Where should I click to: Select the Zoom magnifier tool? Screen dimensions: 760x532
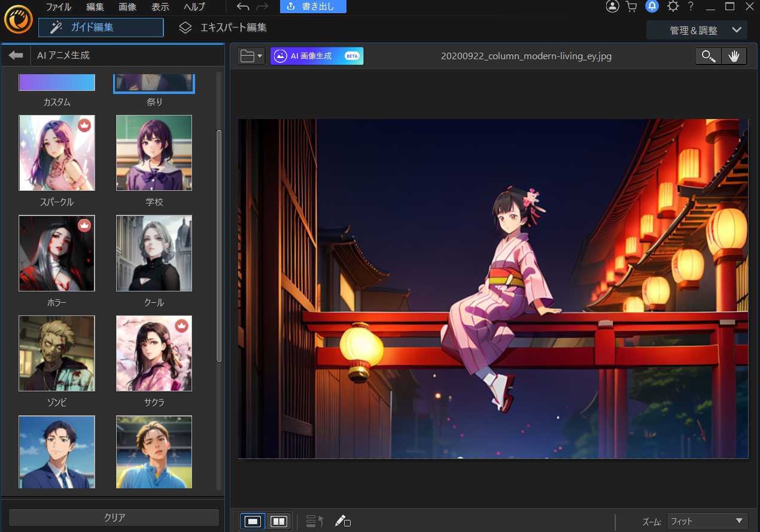(708, 56)
